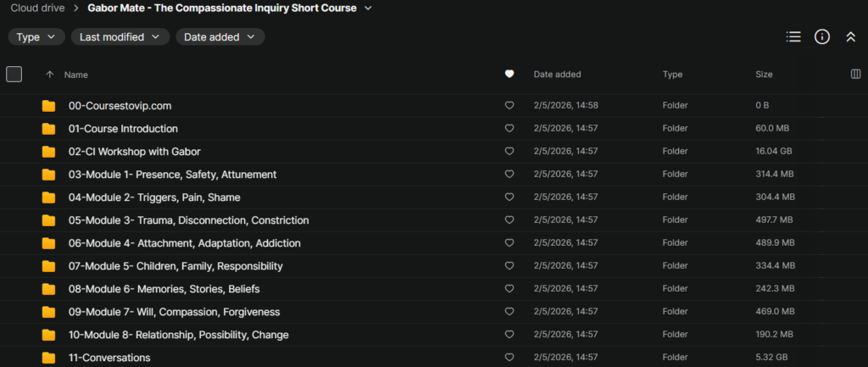Toggle favorite on 09-Module 7 folder

click(x=509, y=312)
